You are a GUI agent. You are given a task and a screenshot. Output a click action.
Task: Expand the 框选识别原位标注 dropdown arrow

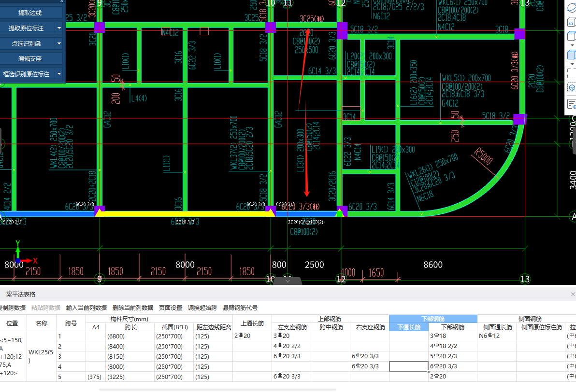point(59,74)
